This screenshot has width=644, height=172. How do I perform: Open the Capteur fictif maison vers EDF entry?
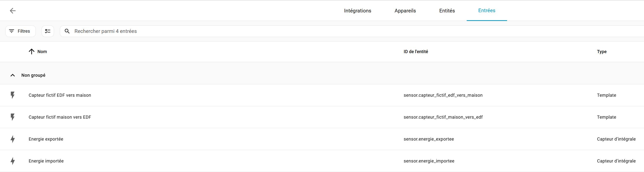coord(60,117)
